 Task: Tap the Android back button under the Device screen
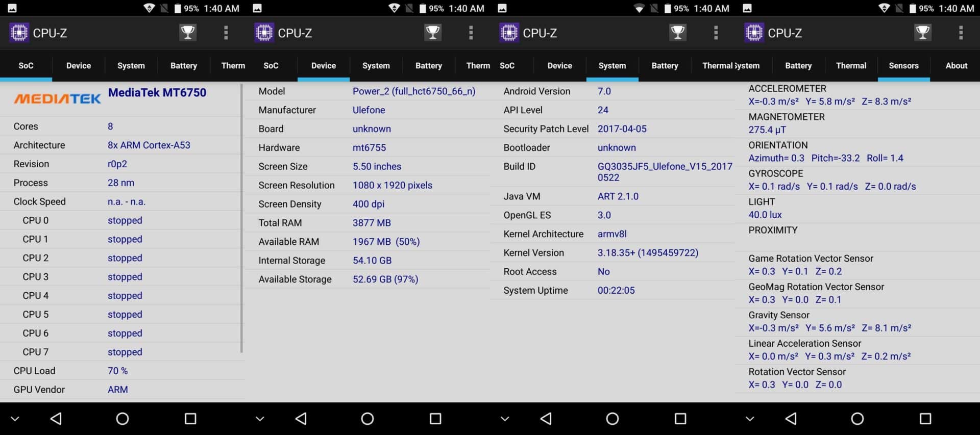(301, 419)
